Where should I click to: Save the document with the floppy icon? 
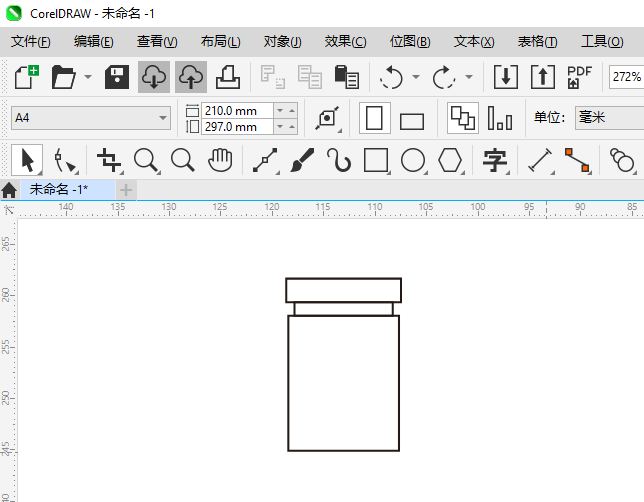pyautogui.click(x=117, y=77)
